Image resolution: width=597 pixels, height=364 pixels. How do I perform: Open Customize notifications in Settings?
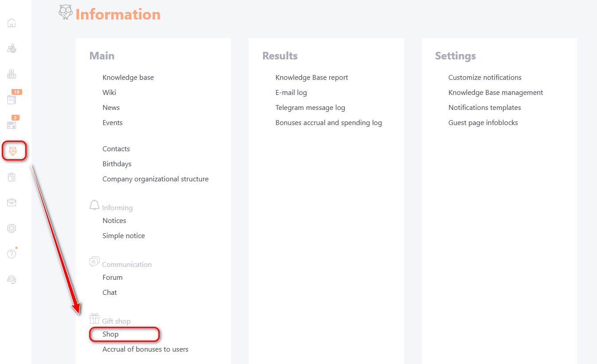[485, 78]
